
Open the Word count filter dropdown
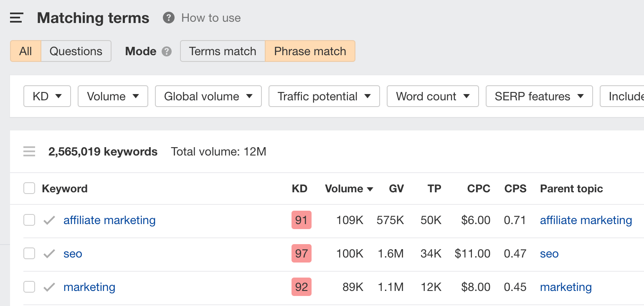point(433,96)
